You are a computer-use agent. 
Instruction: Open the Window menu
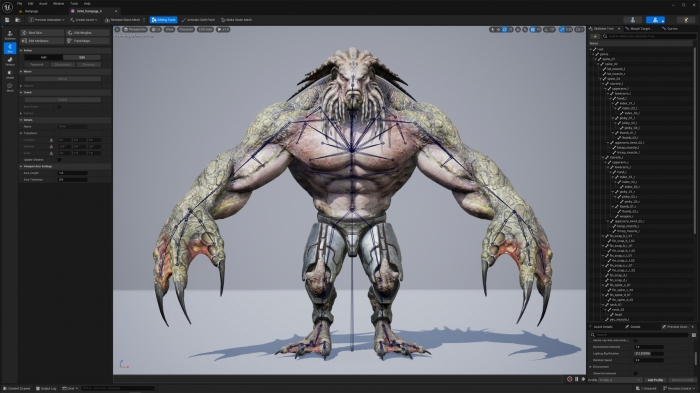click(58, 4)
